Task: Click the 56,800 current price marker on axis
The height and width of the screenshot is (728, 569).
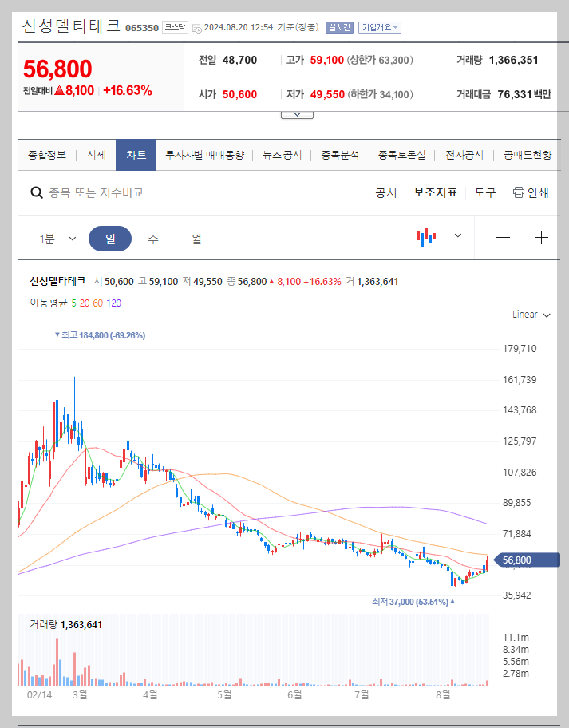Action: coord(528,560)
